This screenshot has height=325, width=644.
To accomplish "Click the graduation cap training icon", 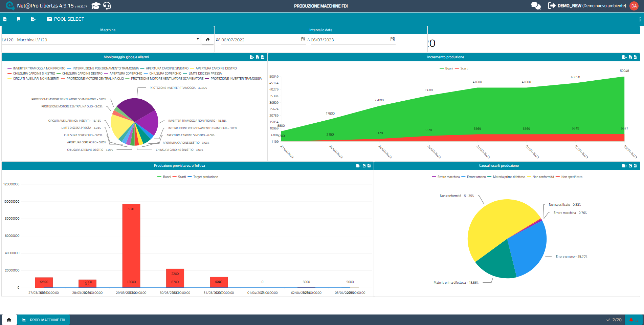I will pos(96,5).
